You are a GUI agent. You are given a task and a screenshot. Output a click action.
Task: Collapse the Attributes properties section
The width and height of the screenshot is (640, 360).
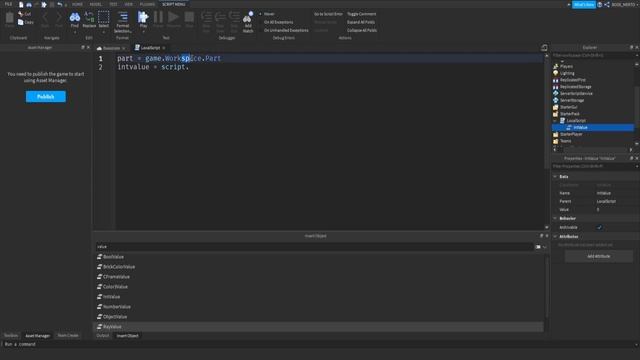(x=555, y=236)
